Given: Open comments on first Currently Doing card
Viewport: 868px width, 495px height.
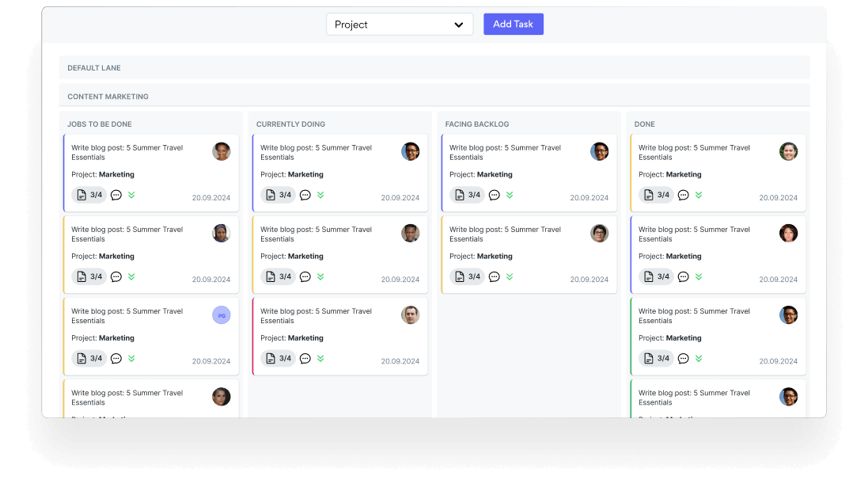Looking at the screenshot, I should tap(305, 195).
